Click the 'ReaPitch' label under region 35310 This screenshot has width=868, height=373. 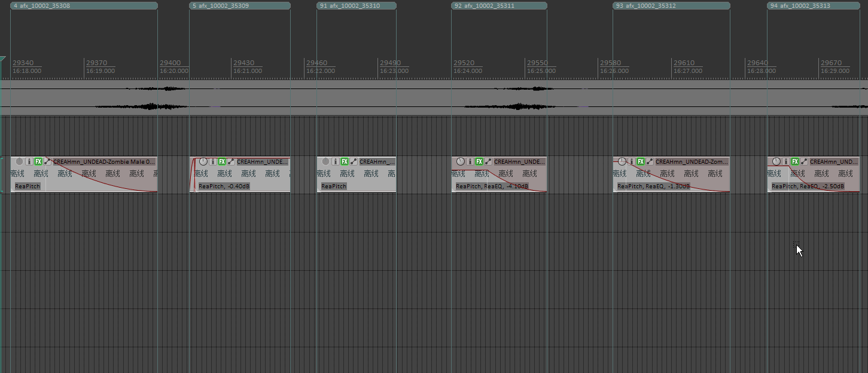coord(334,186)
